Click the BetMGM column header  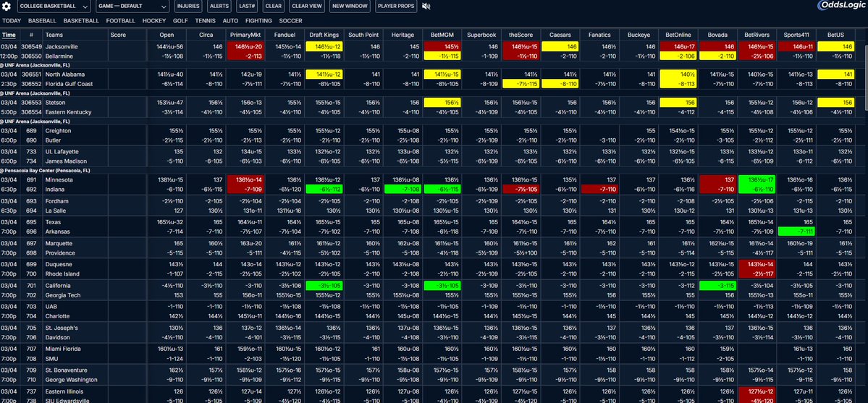click(x=442, y=35)
